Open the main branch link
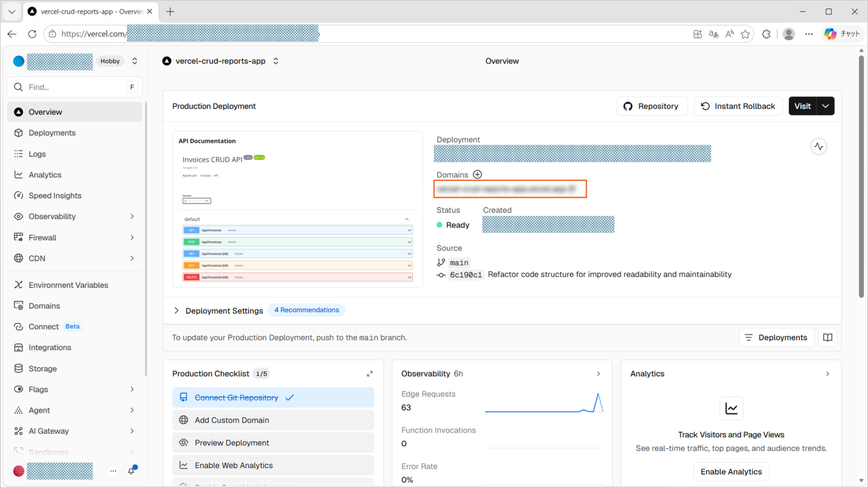Image resolution: width=868 pixels, height=488 pixels. pyautogui.click(x=459, y=262)
